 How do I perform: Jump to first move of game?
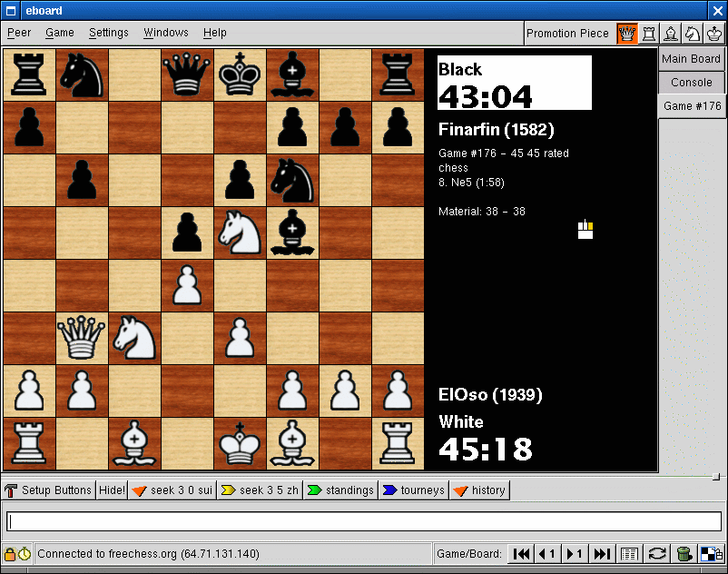pos(521,554)
